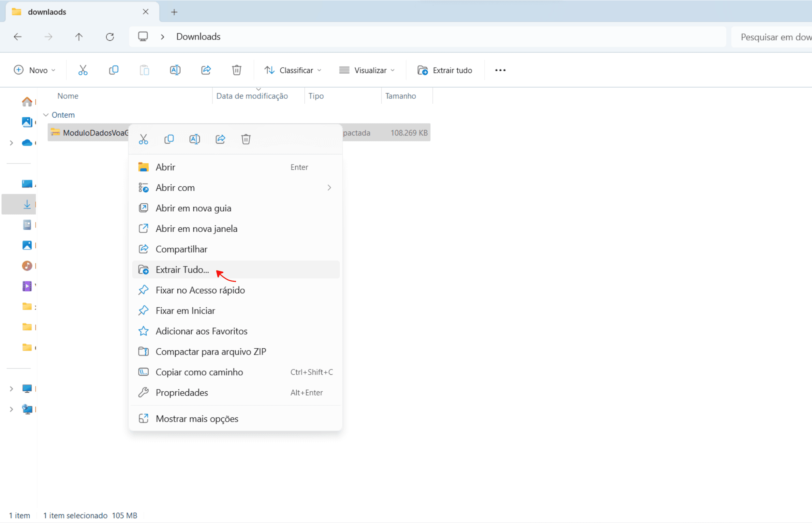Copy using the top toolbar copy icon
Screen dimensions: 812x523
pyautogui.click(x=113, y=70)
